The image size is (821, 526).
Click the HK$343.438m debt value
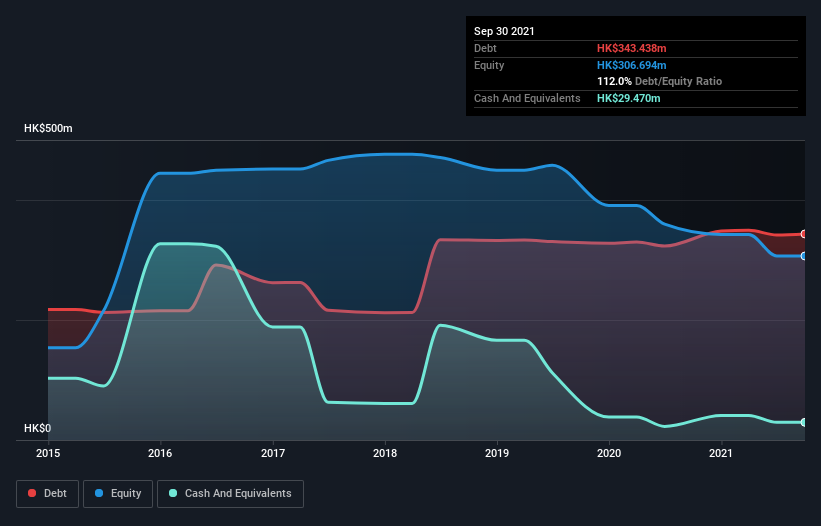[631, 48]
